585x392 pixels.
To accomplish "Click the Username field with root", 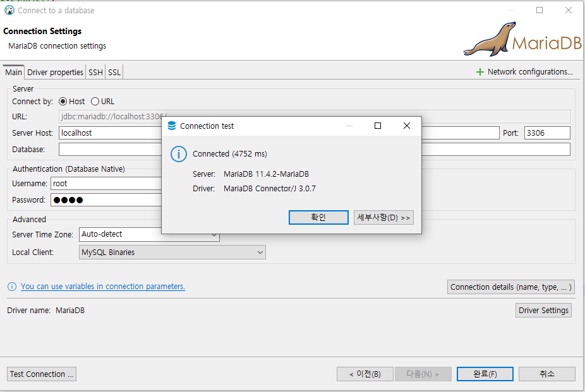I will [107, 184].
